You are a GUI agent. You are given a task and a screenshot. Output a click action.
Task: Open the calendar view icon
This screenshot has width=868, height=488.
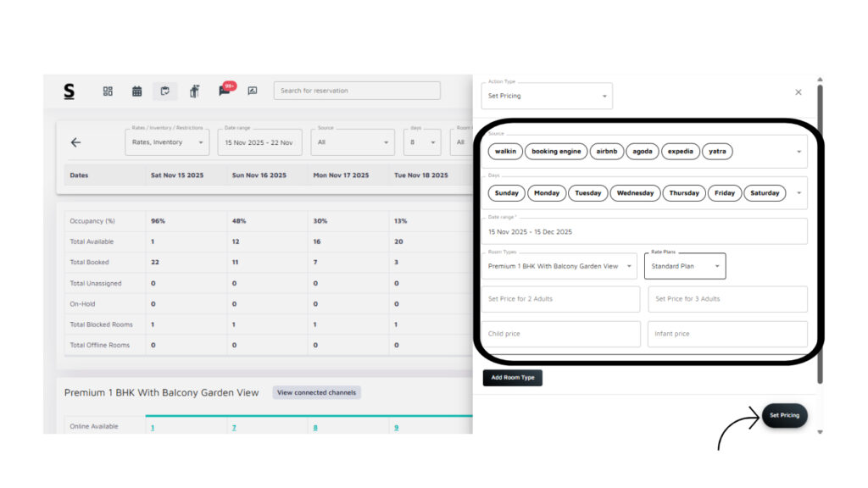[x=136, y=91]
